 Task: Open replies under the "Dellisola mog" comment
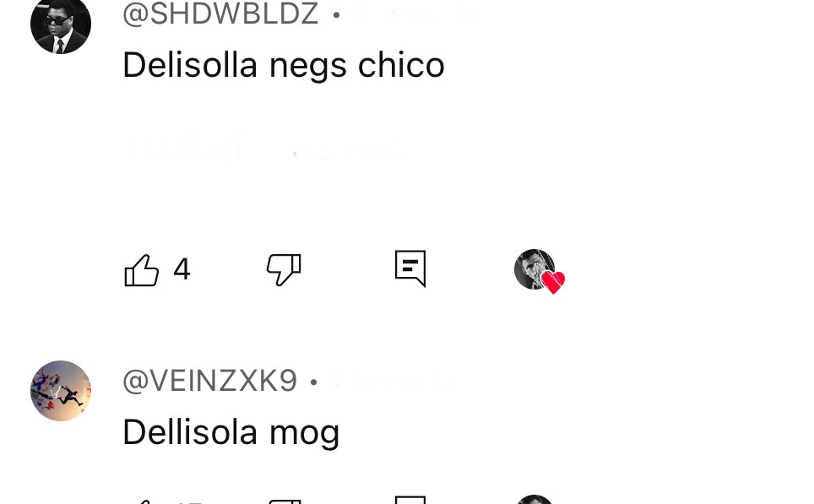click(410, 500)
